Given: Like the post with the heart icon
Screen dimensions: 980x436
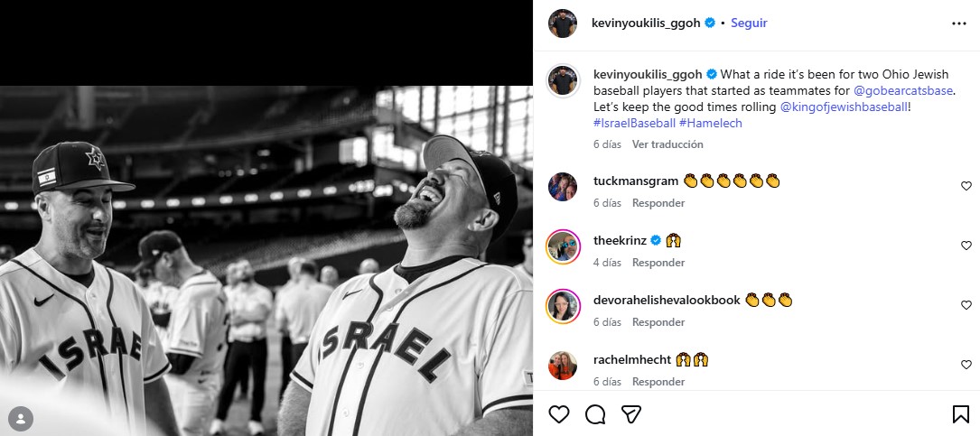Looking at the screenshot, I should [559, 414].
